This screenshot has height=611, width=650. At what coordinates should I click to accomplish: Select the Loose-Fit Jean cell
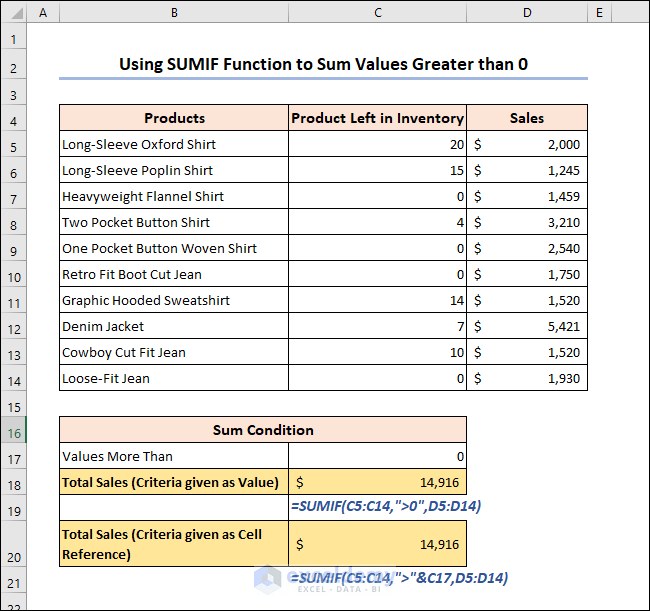[174, 378]
